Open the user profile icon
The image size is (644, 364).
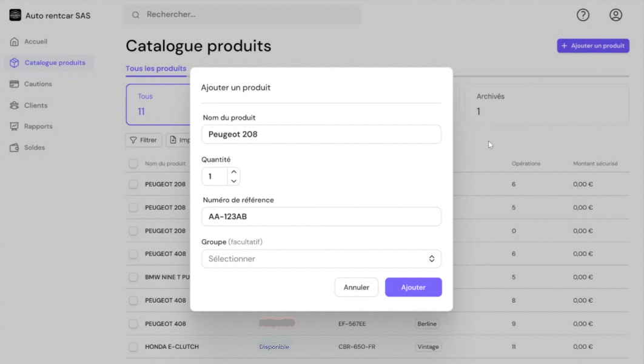point(615,15)
